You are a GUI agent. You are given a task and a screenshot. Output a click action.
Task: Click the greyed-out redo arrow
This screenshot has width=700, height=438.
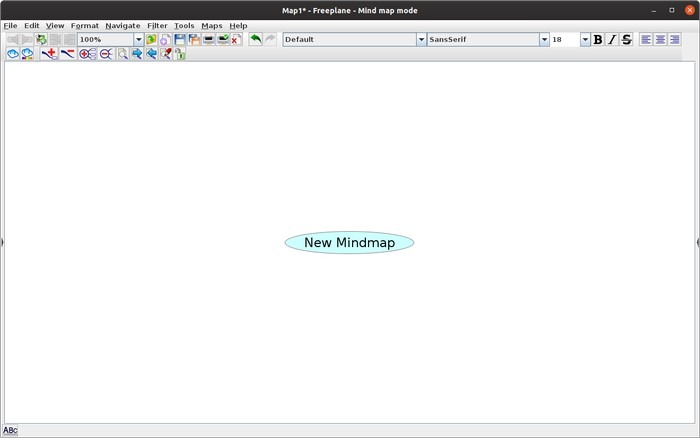pos(270,39)
